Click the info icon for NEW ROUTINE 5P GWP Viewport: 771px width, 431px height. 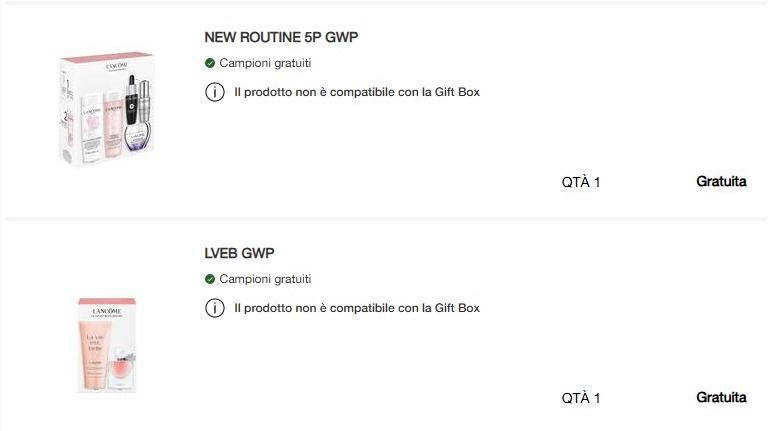pos(214,92)
